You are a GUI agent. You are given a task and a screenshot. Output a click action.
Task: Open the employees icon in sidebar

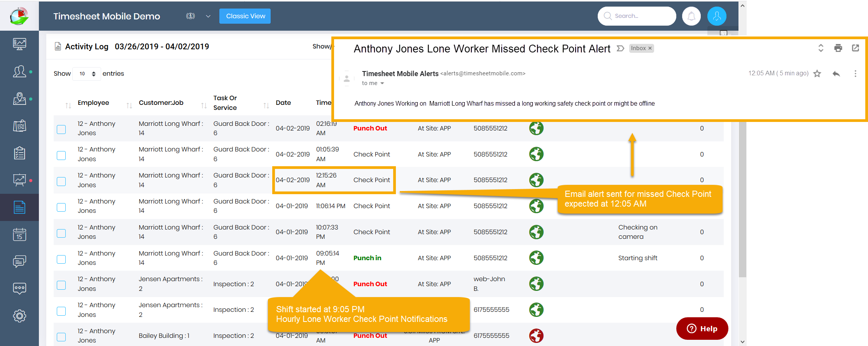click(x=19, y=71)
